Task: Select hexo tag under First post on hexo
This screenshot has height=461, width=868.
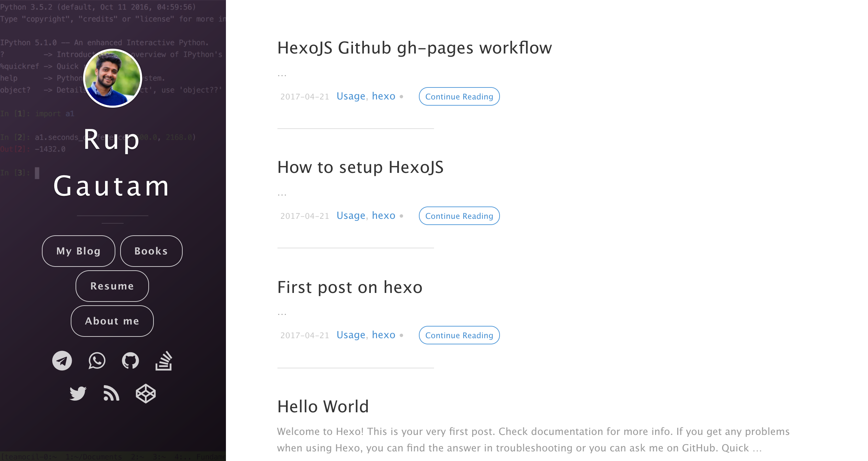Action: click(x=384, y=335)
